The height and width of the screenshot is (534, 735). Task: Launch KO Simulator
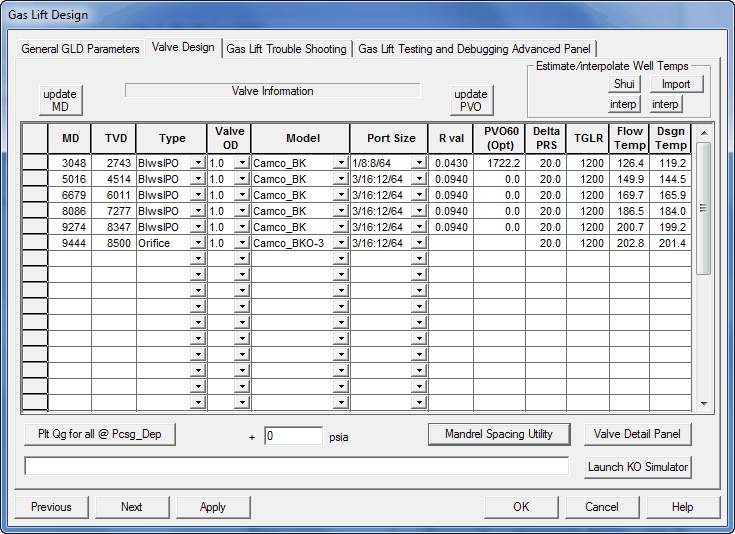[x=638, y=467]
